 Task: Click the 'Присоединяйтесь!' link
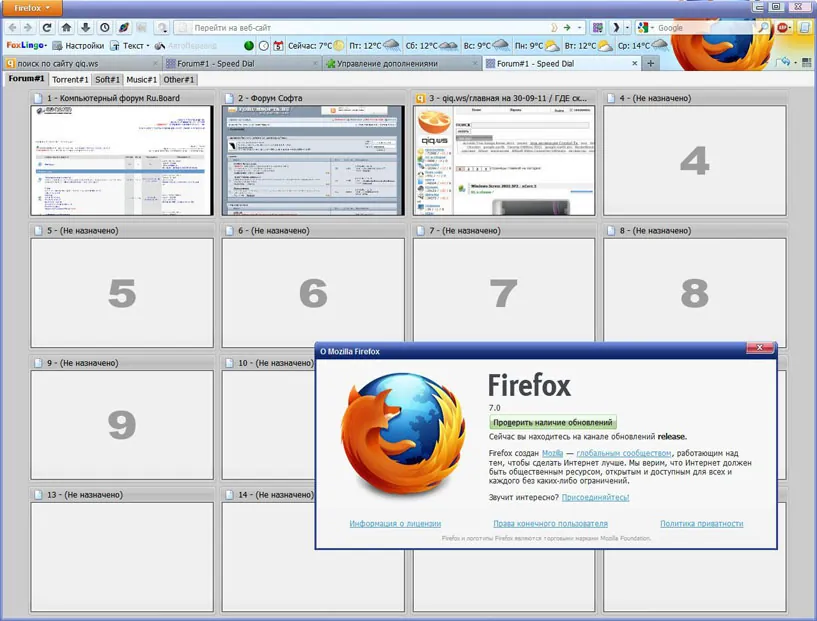click(595, 498)
